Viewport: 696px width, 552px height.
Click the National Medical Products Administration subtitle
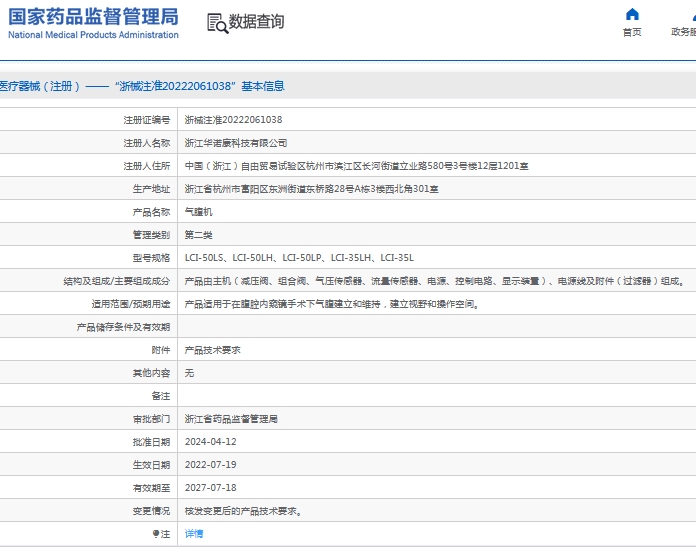coord(93,35)
